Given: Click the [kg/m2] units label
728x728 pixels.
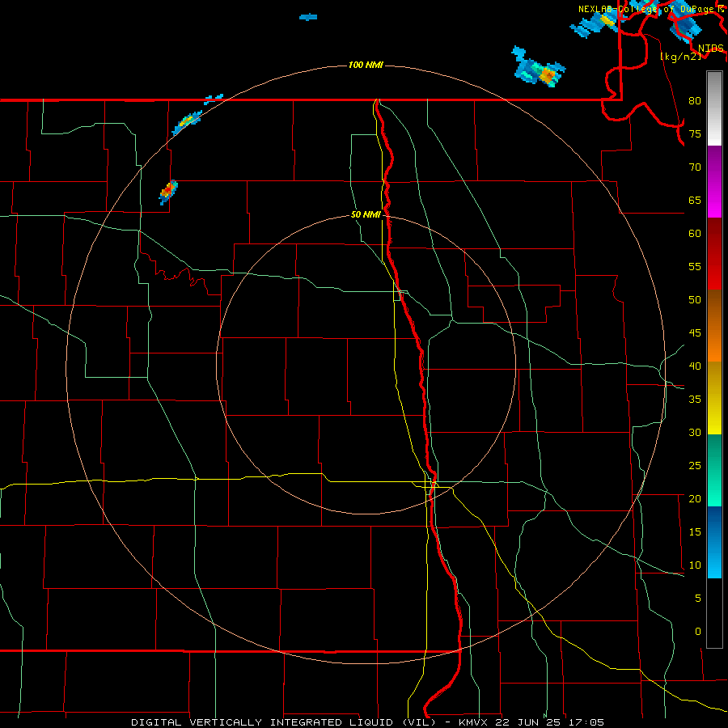Looking at the screenshot, I should tap(680, 56).
